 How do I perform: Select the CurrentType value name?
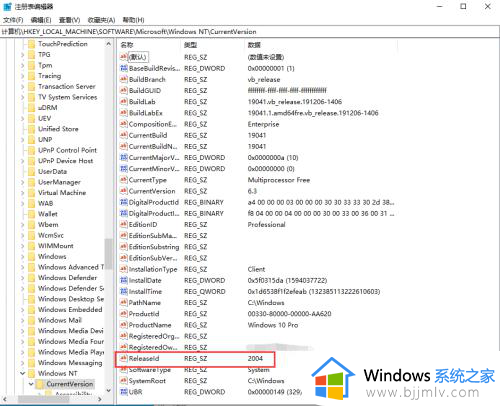coord(148,180)
